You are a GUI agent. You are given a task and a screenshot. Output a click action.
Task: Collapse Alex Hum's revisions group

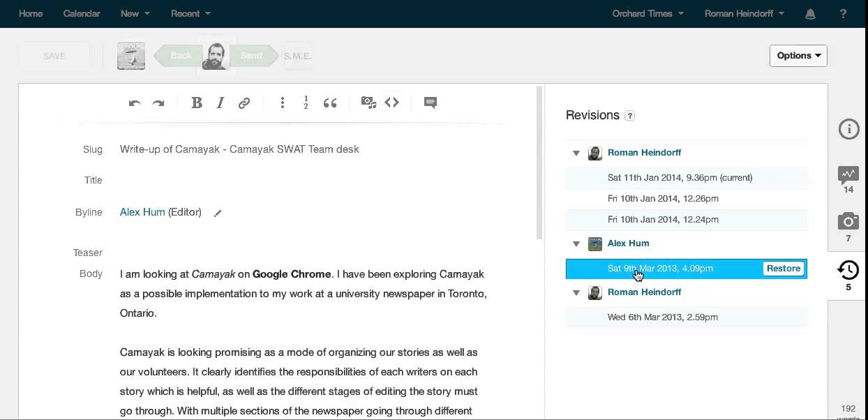tap(576, 243)
